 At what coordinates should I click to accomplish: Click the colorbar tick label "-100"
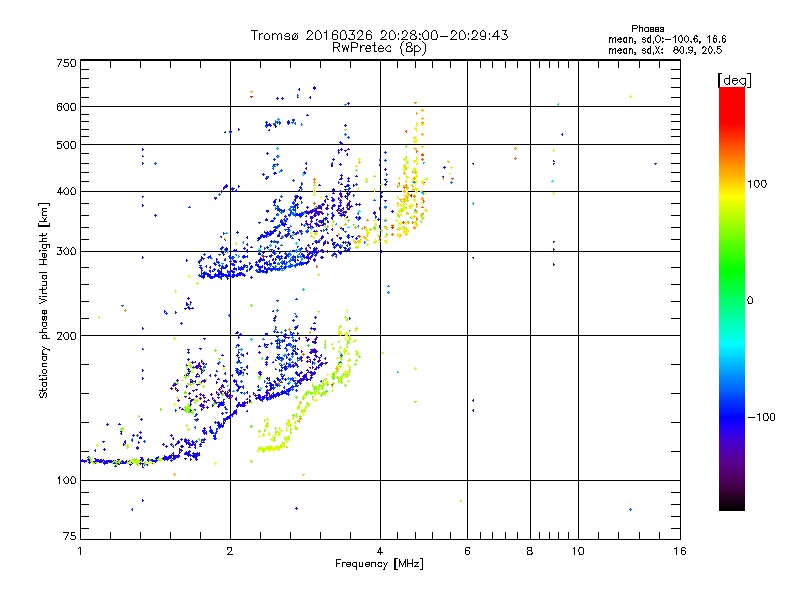point(761,417)
